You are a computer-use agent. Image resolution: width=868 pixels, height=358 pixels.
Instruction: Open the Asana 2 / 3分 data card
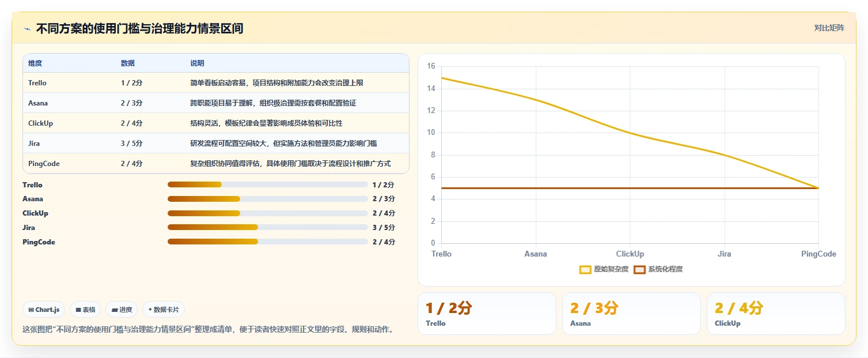point(631,314)
